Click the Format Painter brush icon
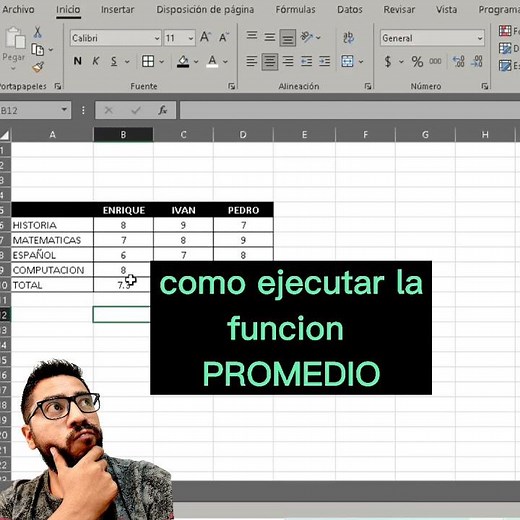Screen dimensions: 520x520 point(38,67)
